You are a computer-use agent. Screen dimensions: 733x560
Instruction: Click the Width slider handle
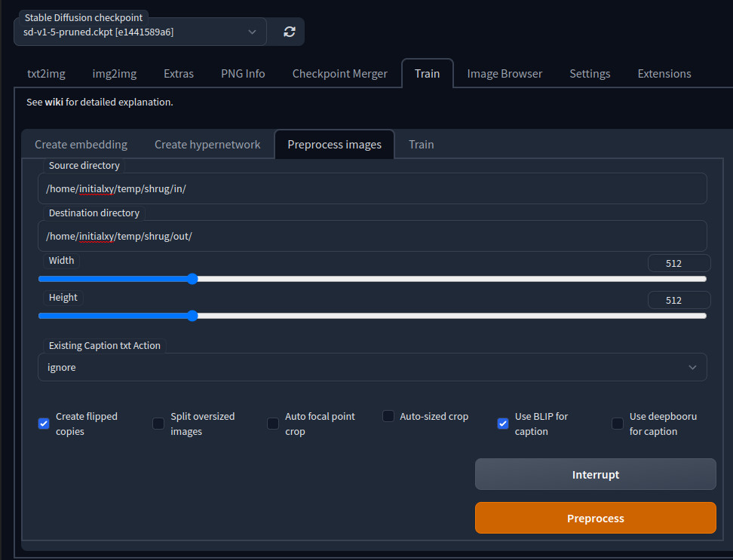point(192,279)
